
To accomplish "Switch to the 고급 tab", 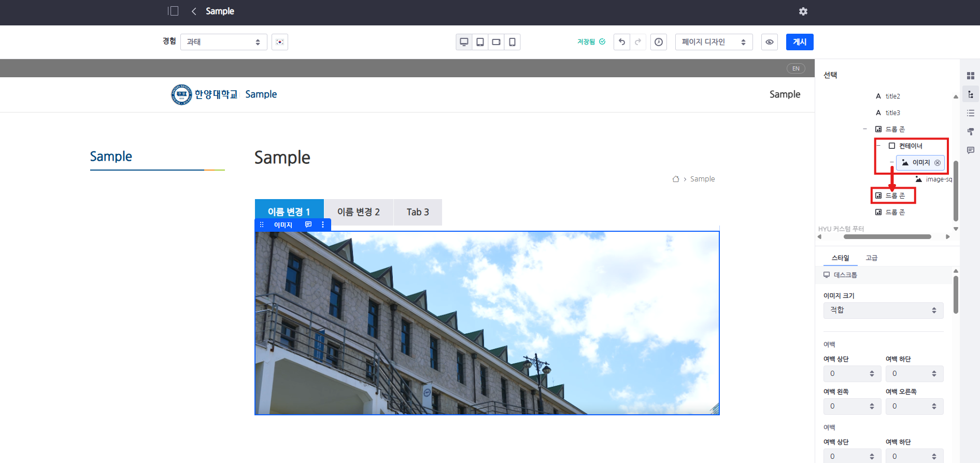I will [871, 258].
